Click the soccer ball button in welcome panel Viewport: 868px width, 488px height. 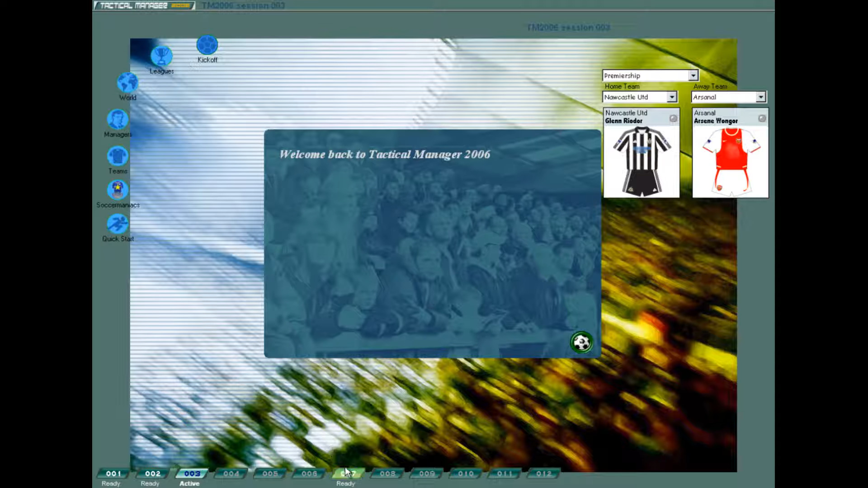click(x=581, y=343)
